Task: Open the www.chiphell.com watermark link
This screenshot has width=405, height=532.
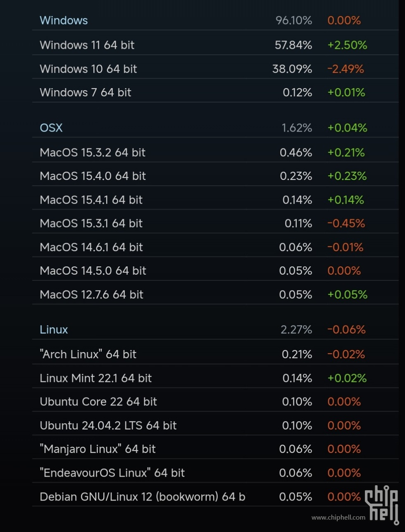Action: (x=338, y=518)
